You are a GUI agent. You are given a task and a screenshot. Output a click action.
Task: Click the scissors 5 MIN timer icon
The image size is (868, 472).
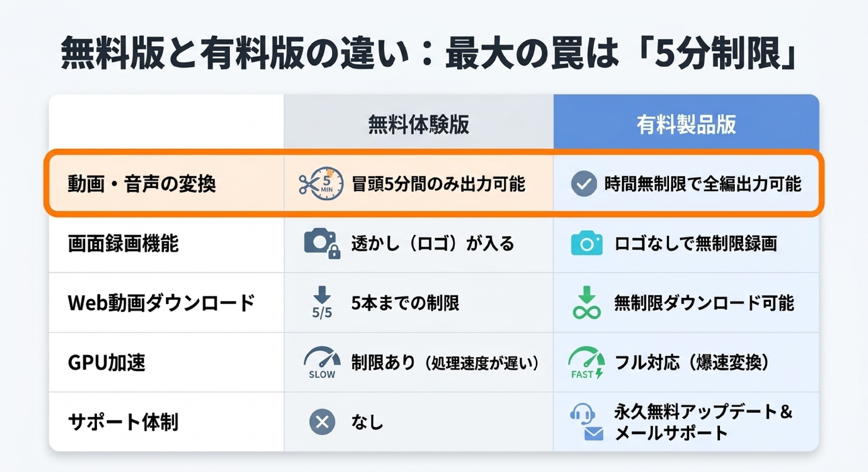click(x=321, y=184)
